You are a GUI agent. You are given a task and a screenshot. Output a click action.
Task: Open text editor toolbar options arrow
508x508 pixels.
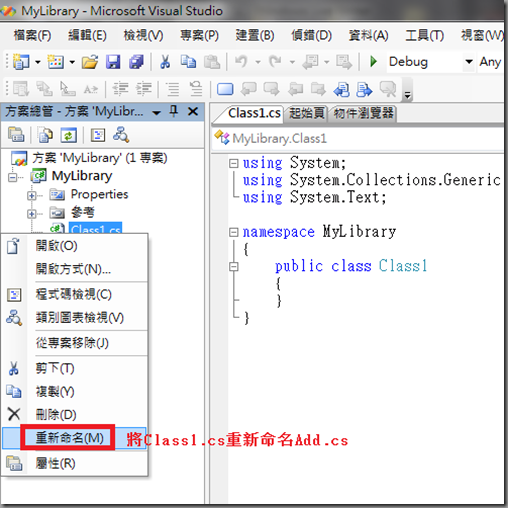tap(407, 95)
